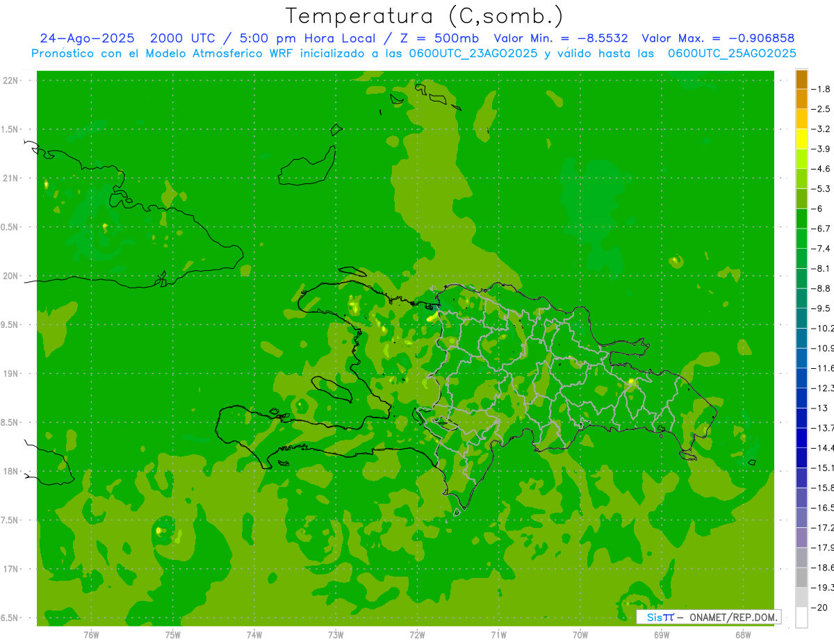834x644 pixels.
Task: Click the -7.4 color bar label
Action: [x=821, y=249]
